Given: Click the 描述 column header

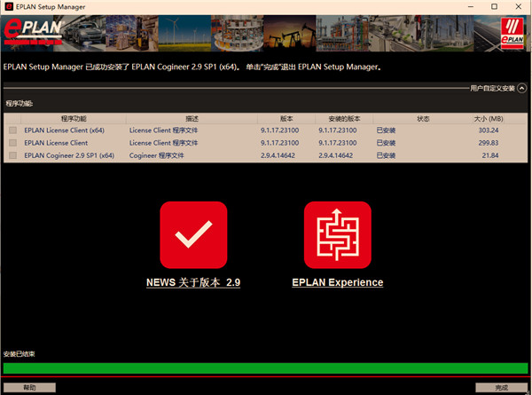Looking at the screenshot, I should [x=192, y=119].
